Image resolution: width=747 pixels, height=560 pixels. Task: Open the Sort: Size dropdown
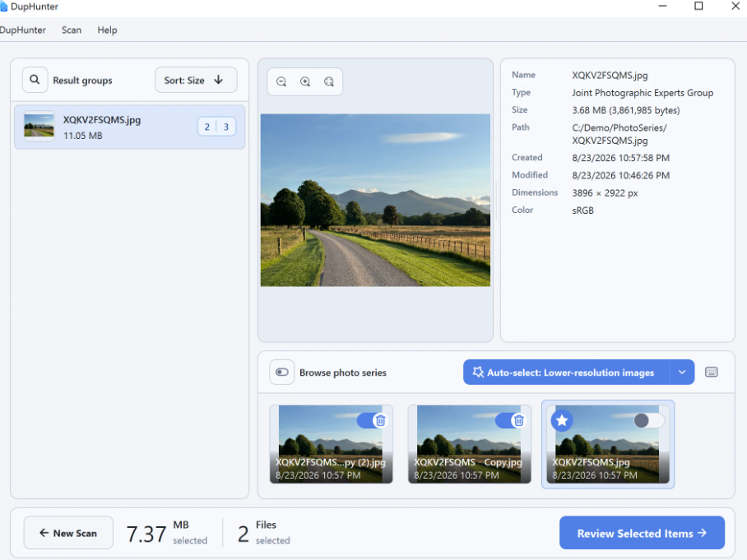tap(196, 80)
